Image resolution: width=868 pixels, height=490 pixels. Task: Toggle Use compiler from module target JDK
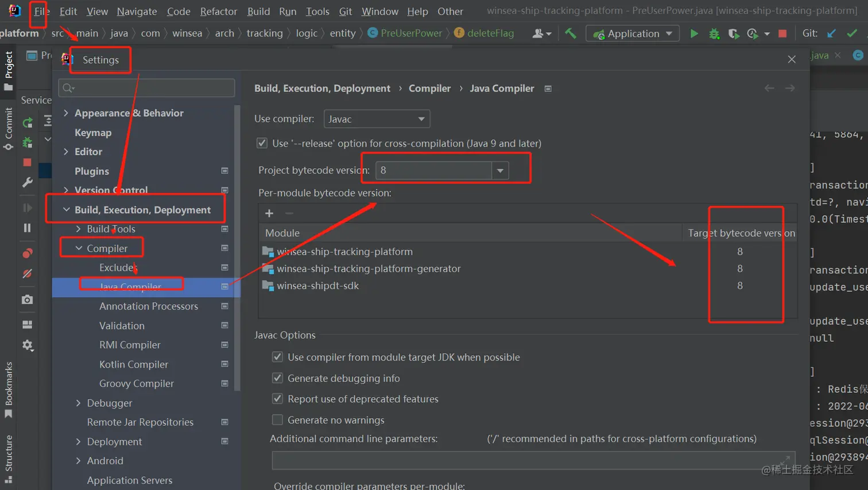(277, 357)
